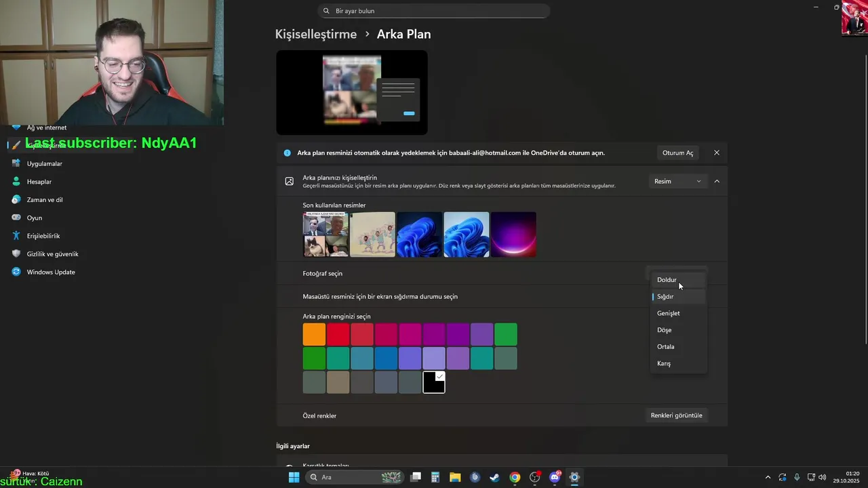Select purple glow wallpaper thumbnail
868x488 pixels.
tap(513, 235)
